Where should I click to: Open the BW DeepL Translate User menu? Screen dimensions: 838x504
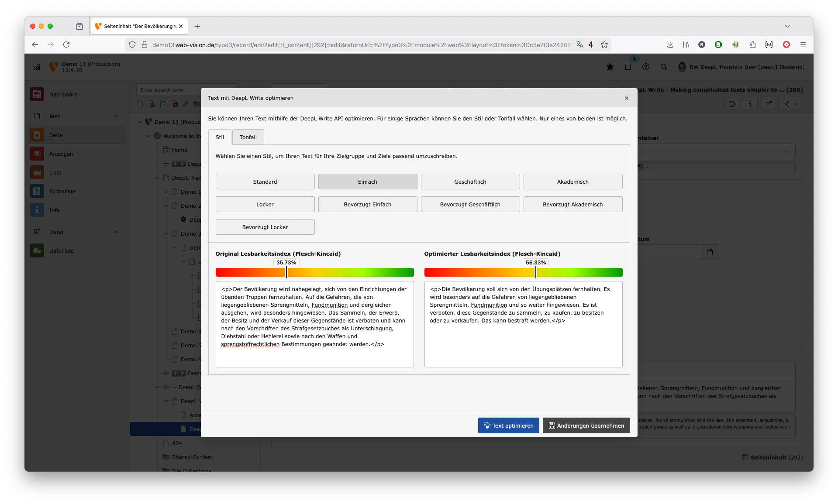click(741, 67)
